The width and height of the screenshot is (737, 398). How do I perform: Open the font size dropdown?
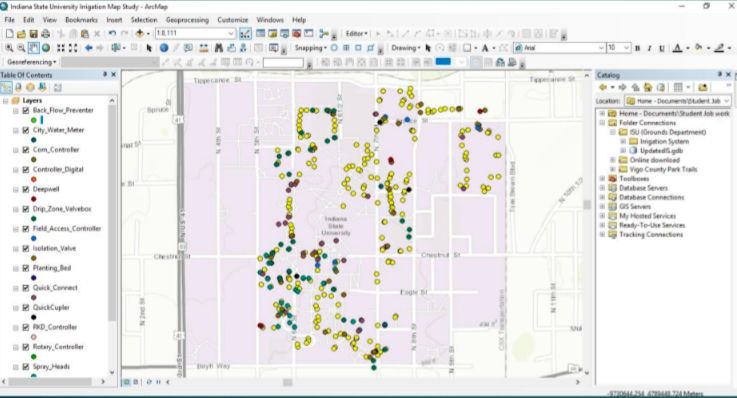pyautogui.click(x=627, y=48)
